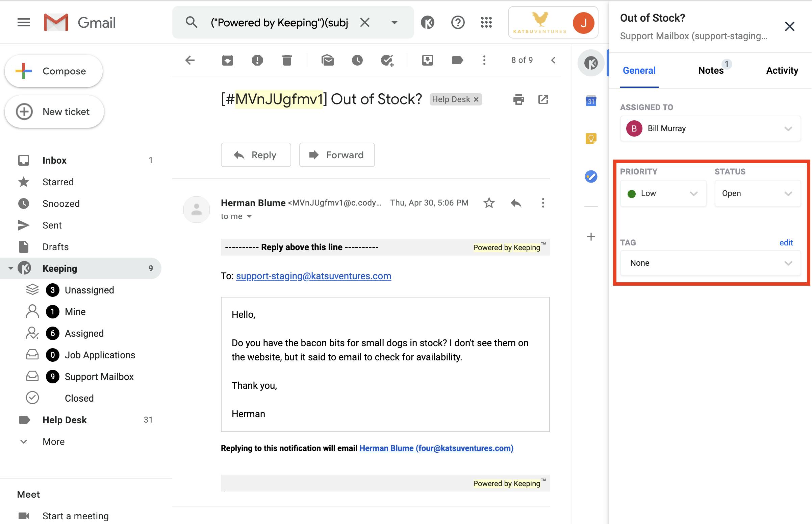Switch to the General tab
This screenshot has height=524, width=812.
639,70
